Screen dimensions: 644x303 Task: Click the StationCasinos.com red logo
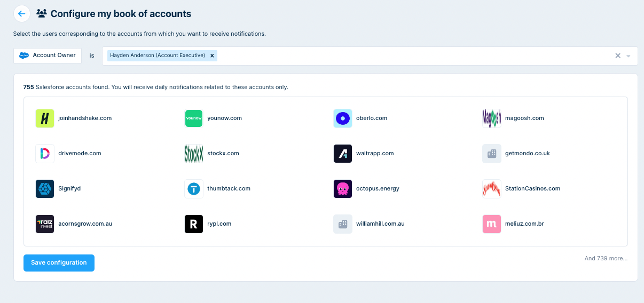491,189
